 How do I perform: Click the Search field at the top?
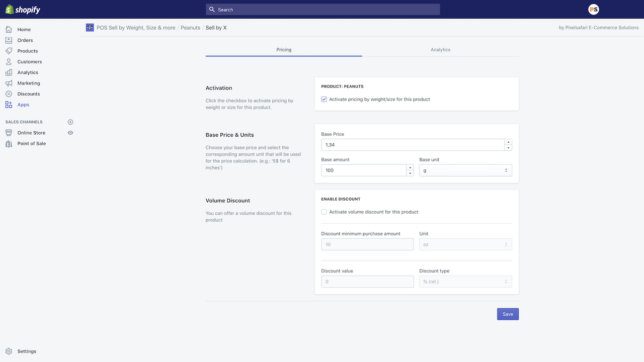[x=322, y=9]
